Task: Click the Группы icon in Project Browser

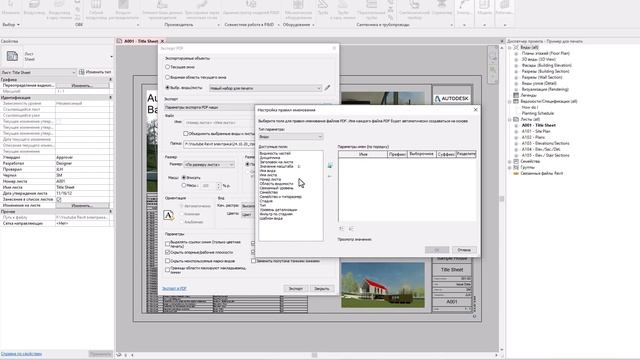Action: click(516, 167)
